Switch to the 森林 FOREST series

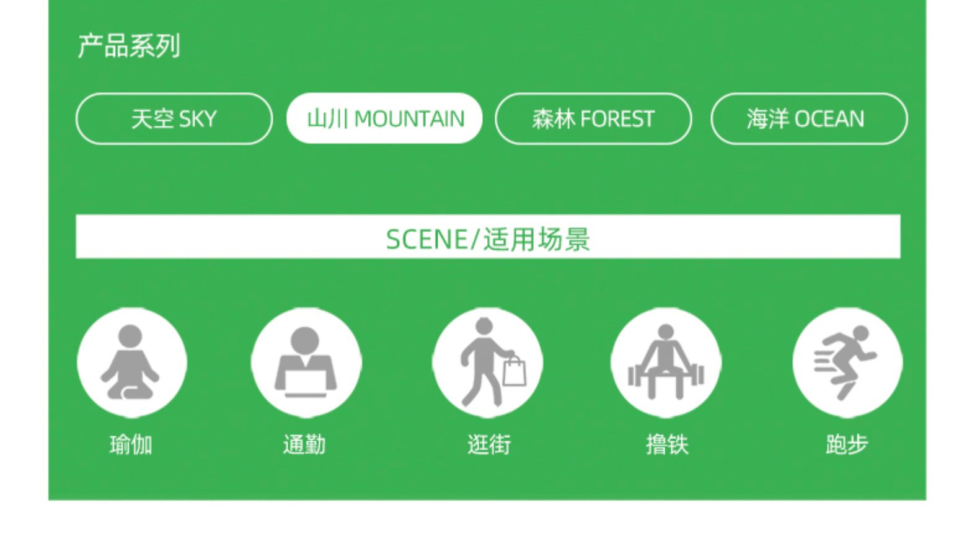(593, 118)
